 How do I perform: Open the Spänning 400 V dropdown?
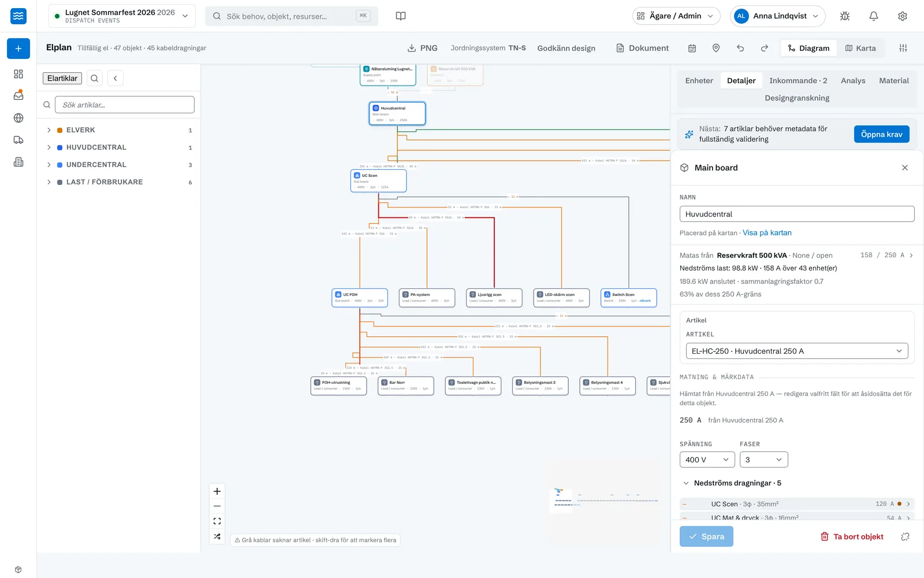point(707,460)
